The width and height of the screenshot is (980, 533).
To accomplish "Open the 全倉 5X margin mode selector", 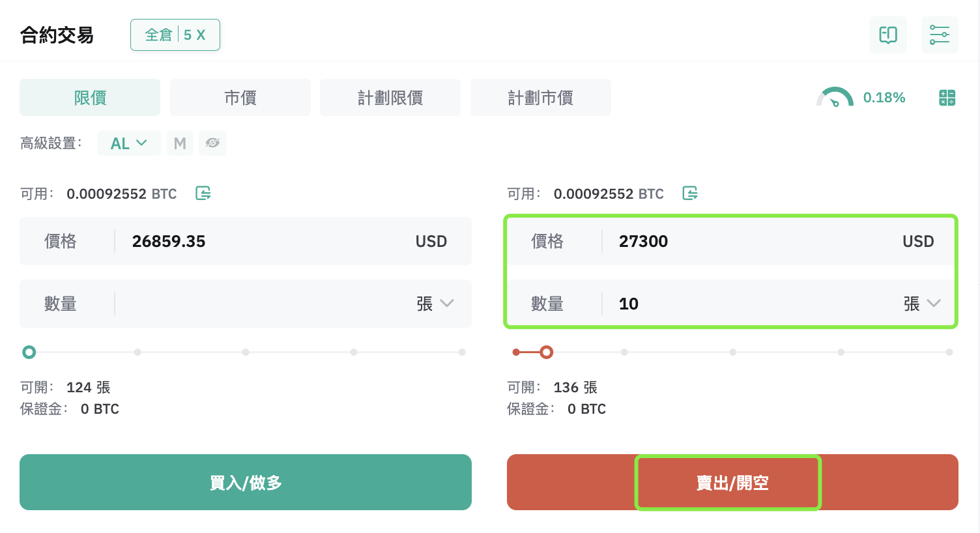I will [x=175, y=35].
